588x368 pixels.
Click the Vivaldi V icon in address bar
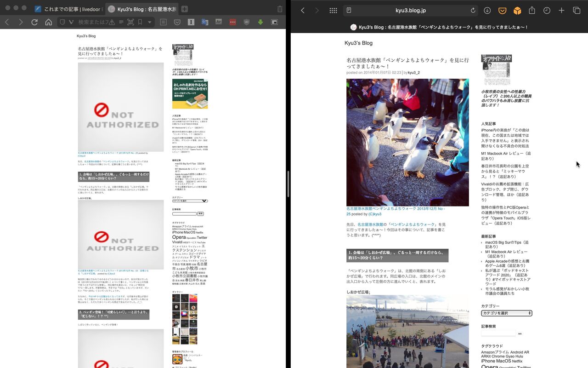(71, 22)
